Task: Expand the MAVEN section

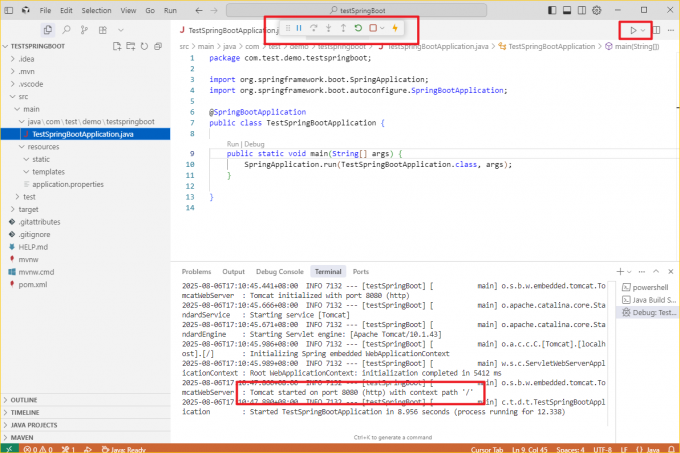Action: pos(24,437)
